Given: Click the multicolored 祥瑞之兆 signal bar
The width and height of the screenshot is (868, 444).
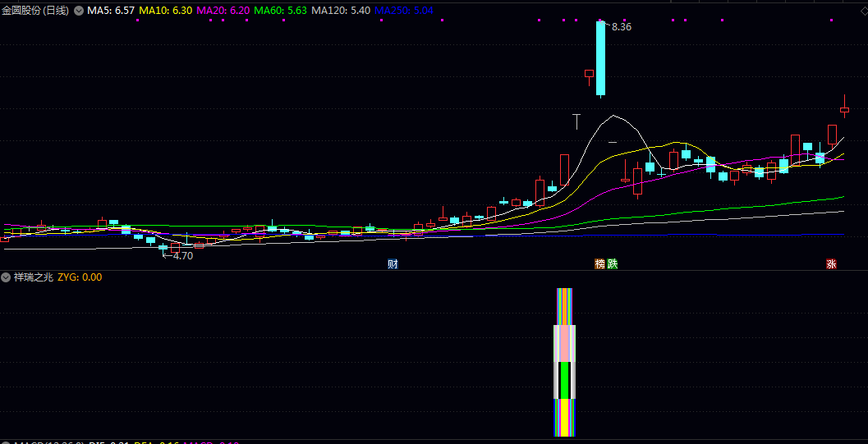Looking at the screenshot, I should (565, 362).
